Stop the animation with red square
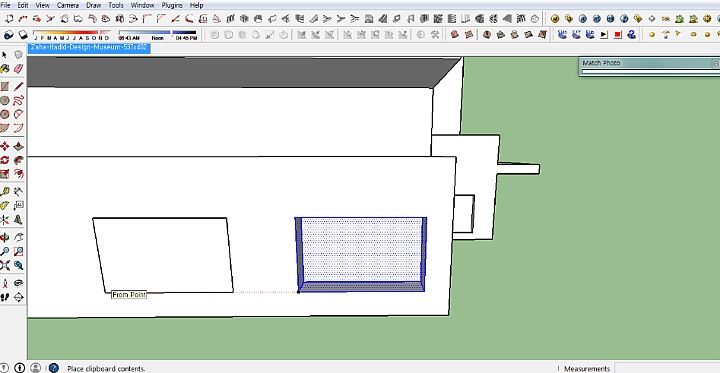720x373 pixels. tap(618, 34)
